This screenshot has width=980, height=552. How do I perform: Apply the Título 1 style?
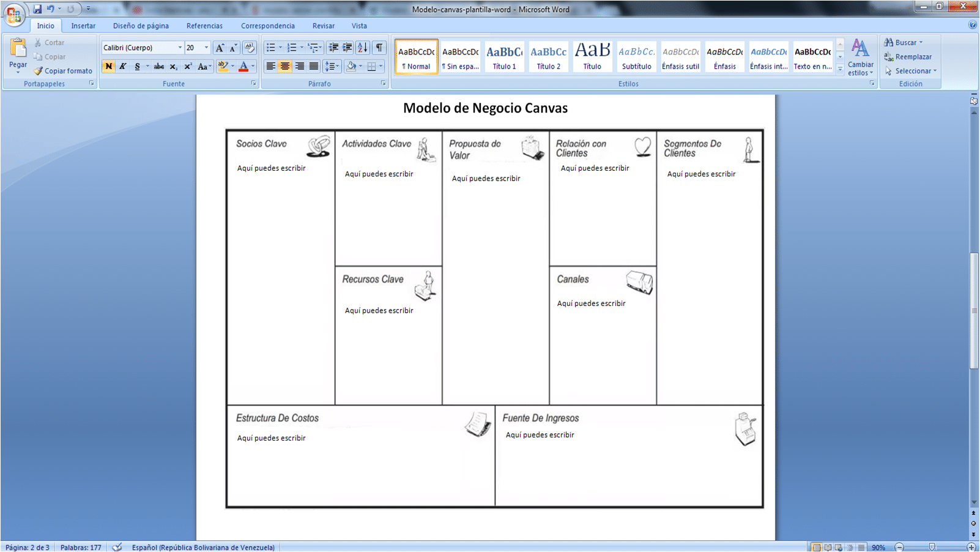(504, 57)
